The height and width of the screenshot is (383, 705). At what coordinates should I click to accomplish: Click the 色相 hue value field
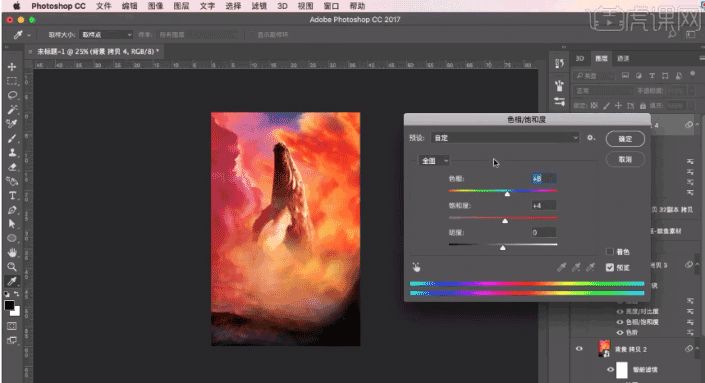pyautogui.click(x=544, y=178)
